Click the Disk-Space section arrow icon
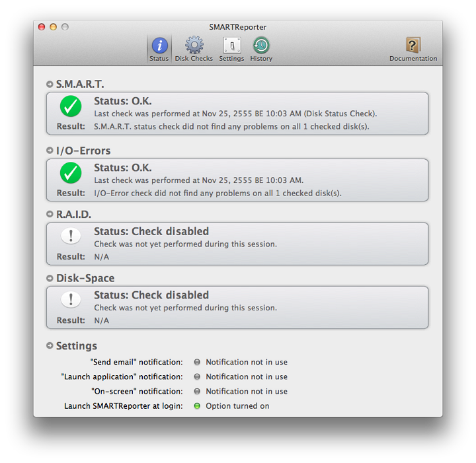476x463 pixels. pyautogui.click(x=50, y=278)
